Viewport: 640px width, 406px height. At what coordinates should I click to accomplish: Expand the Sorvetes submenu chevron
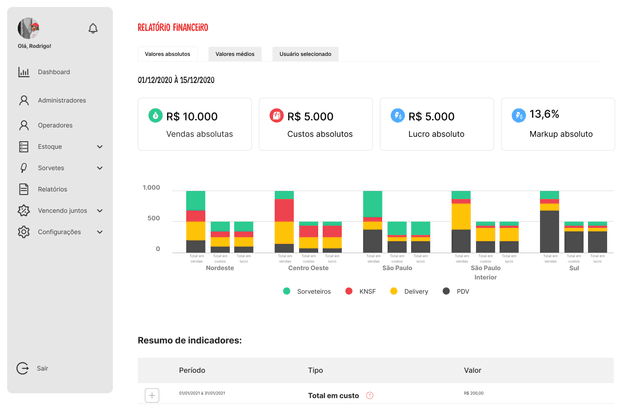point(100,168)
